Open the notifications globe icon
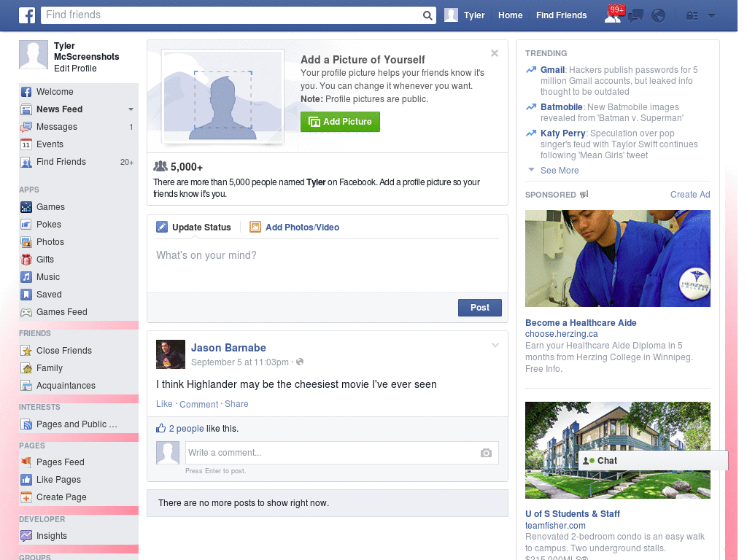This screenshot has height=560, width=747. [x=659, y=16]
